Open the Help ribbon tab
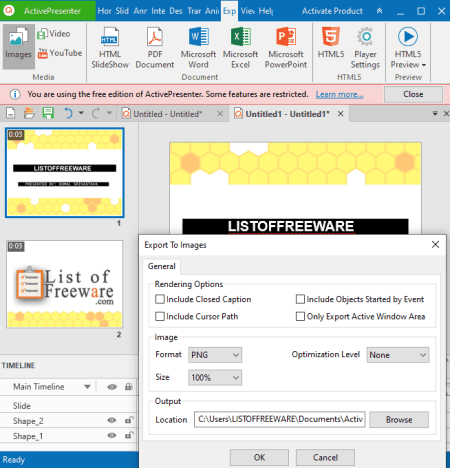This screenshot has height=468, width=450. coord(266,11)
